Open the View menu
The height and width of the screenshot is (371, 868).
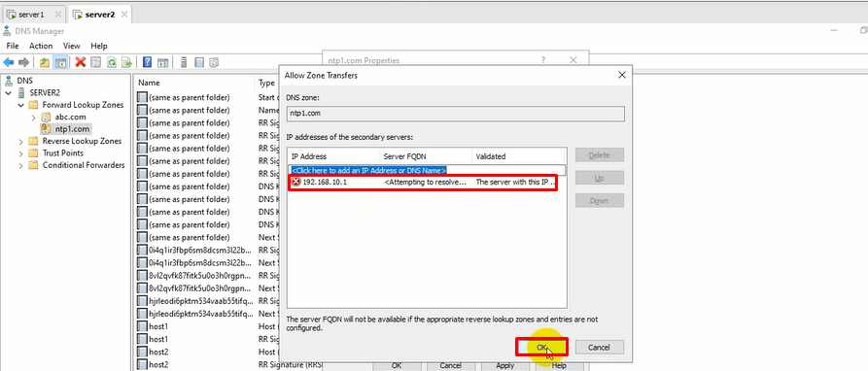click(71, 46)
